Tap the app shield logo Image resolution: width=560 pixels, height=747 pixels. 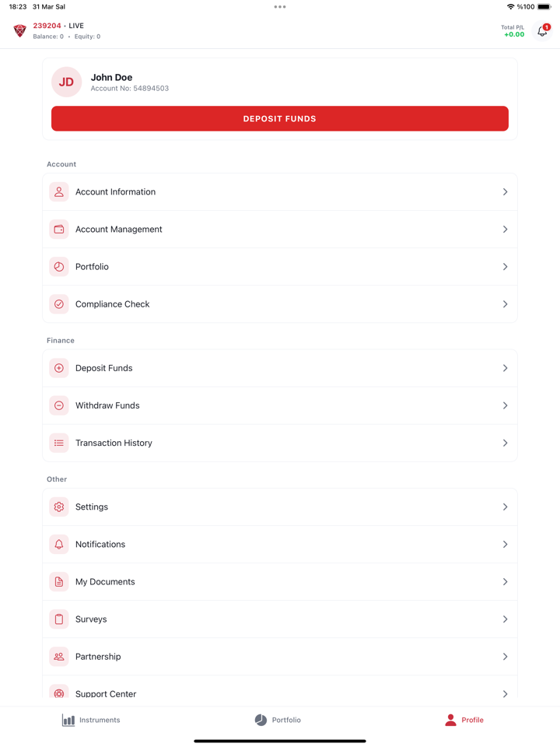[20, 31]
